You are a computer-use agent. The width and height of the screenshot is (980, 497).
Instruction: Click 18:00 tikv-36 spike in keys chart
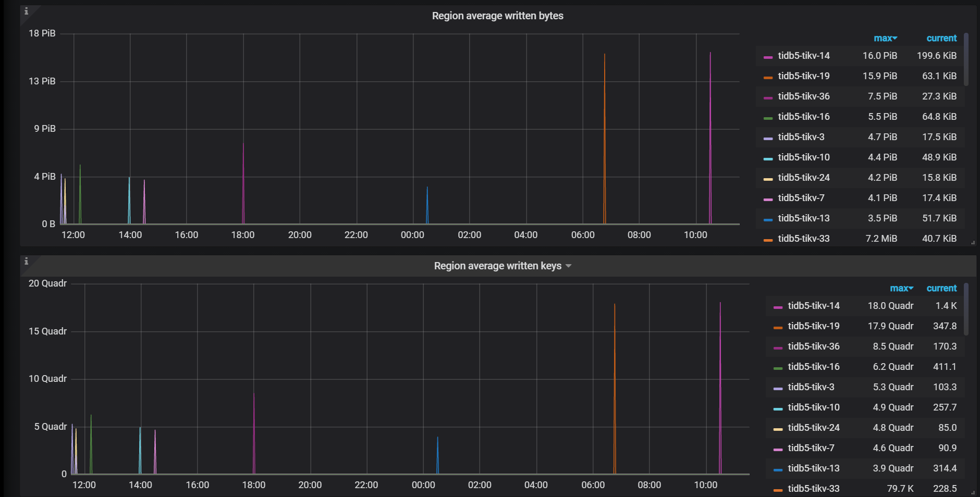[254, 432]
